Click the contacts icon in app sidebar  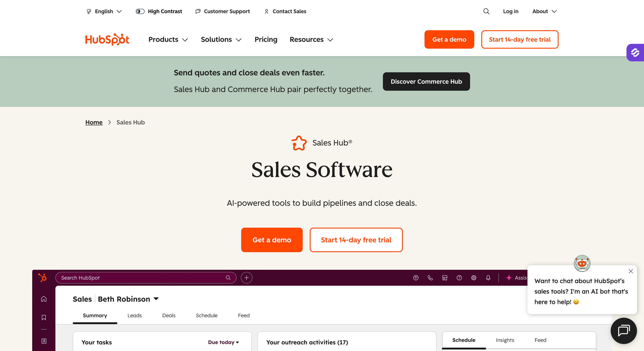[44, 341]
